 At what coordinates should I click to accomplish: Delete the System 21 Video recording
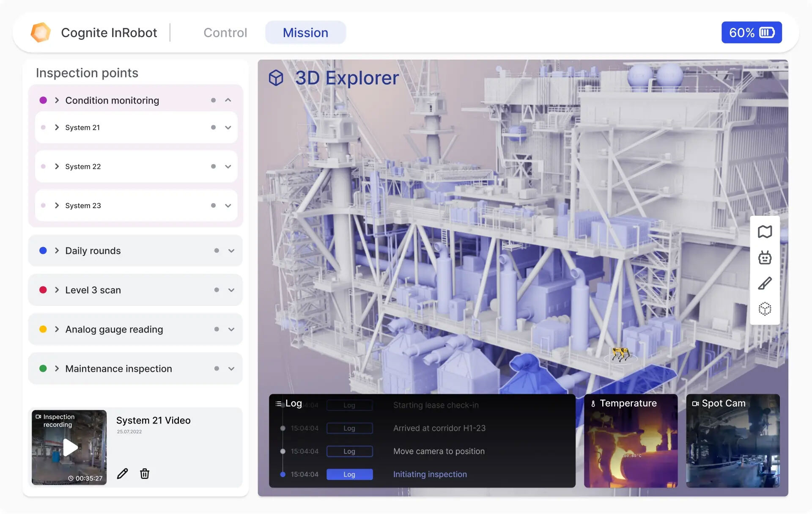pos(144,474)
